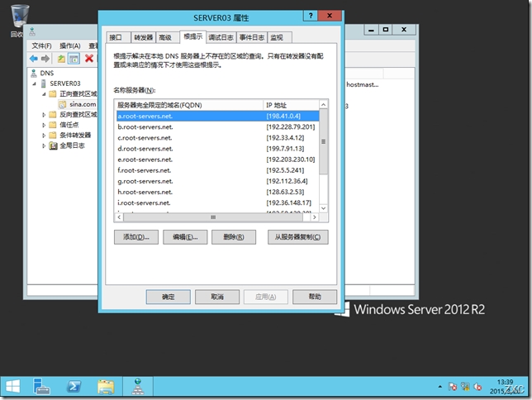Screen dimensions: 532x400
Task: Switch to the 高级 tab
Action: [167, 37]
